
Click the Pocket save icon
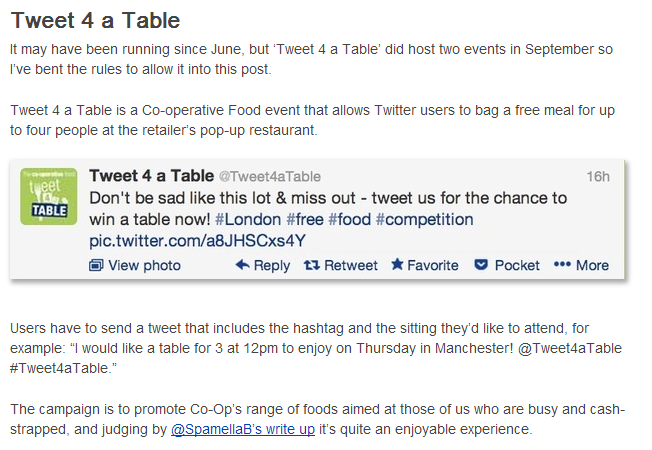[481, 265]
